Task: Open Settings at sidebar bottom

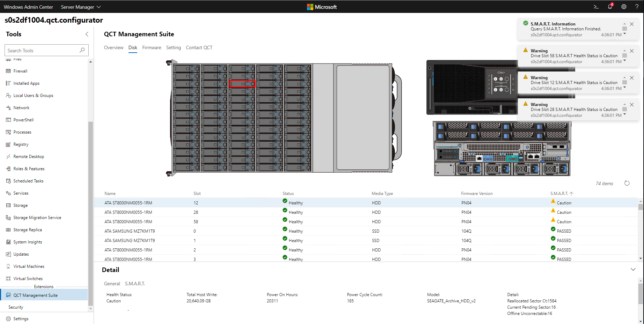Action: click(x=21, y=319)
